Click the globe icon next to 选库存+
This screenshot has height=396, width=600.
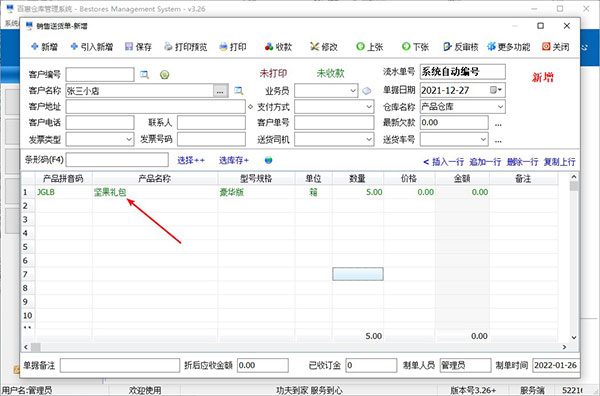point(269,160)
